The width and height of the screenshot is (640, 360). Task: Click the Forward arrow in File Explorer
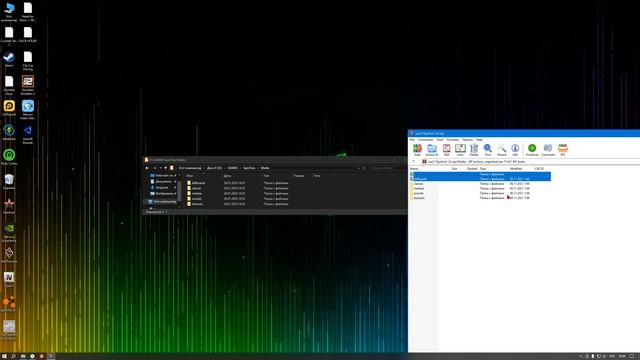(x=154, y=168)
